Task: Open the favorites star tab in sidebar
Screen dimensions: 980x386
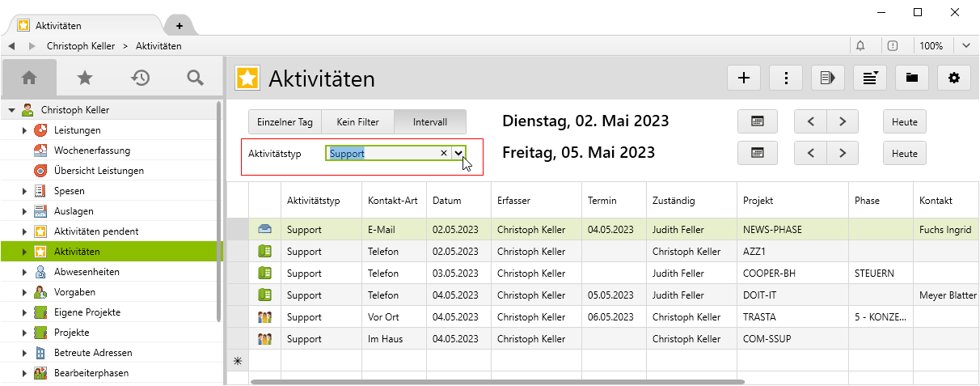Action: click(85, 78)
